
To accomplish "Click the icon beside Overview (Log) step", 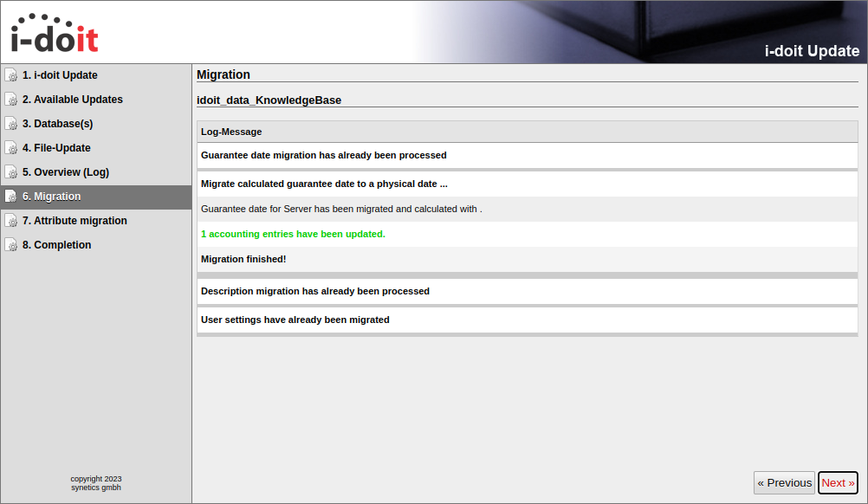I will (11, 172).
